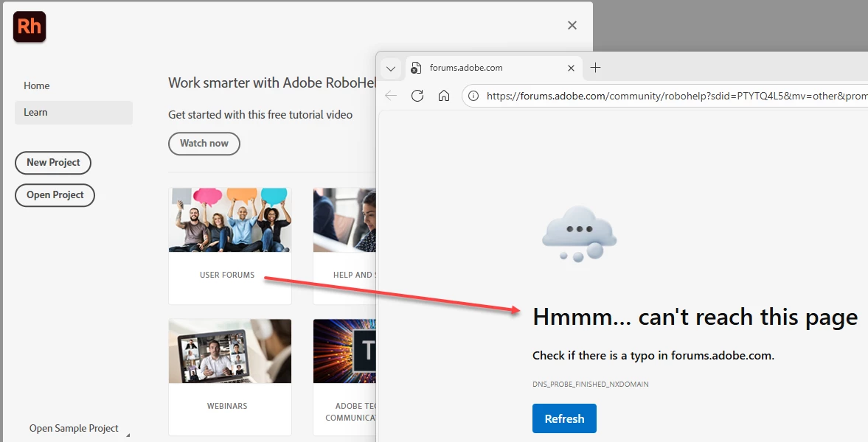Click 'Work smarter with Adobe RoboHelp' heading
The image size is (868, 442).
272,83
